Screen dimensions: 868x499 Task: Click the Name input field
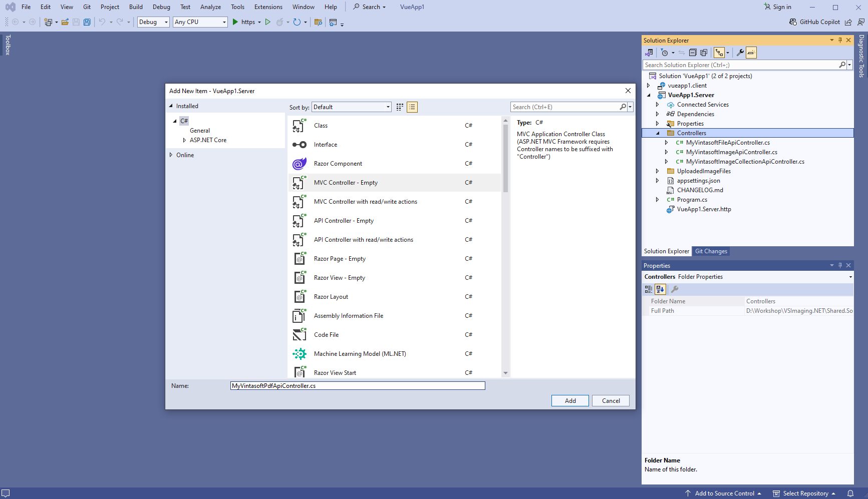[358, 386]
